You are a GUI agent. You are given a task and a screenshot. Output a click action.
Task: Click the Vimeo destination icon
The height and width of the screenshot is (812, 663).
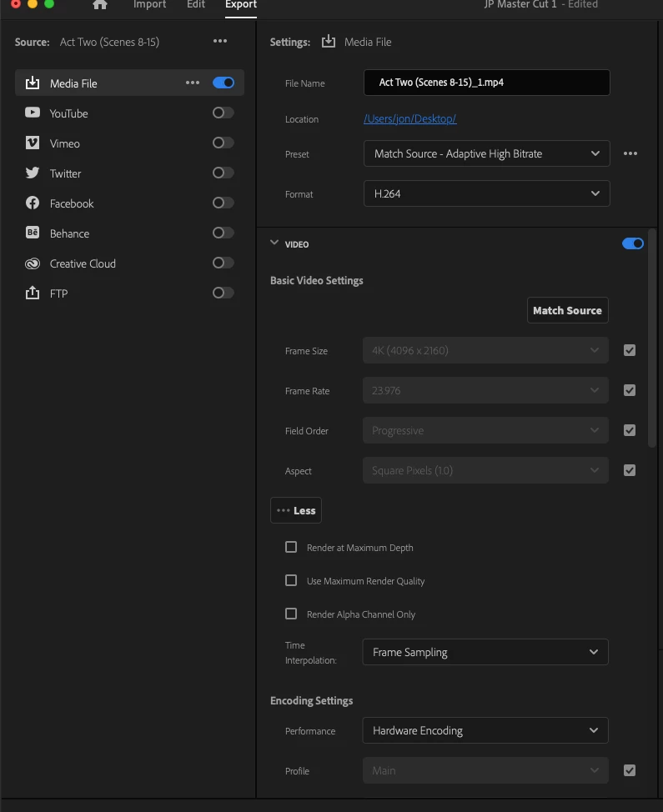coord(33,143)
